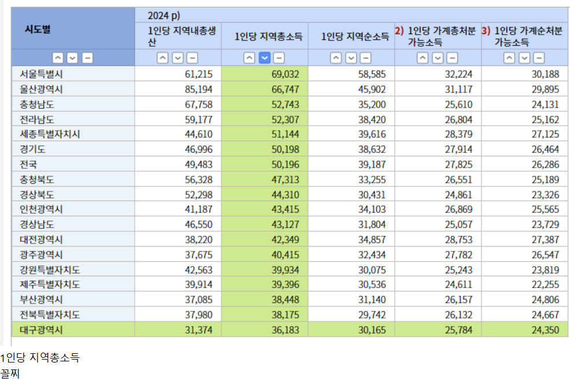Reset sort on 1인당 가계순처분가능소득 column

tap(539, 58)
